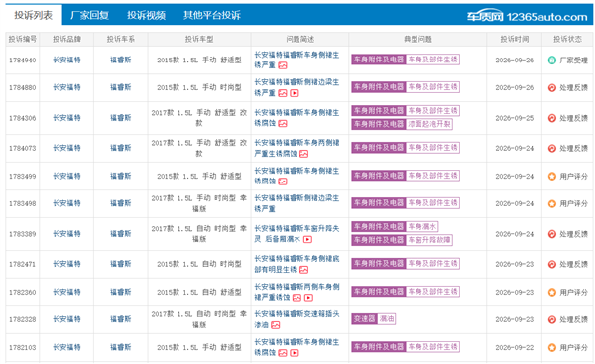This screenshot has width=595, height=364.
Task: Click model text 2017款 1.5L 手动 时尚型 幸福版
Action: (x=199, y=203)
